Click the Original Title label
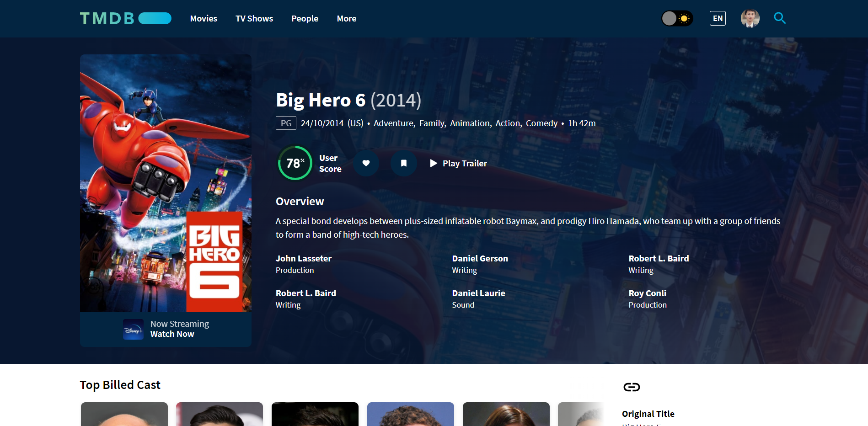Screen dimensions: 868x426 click(x=648, y=414)
